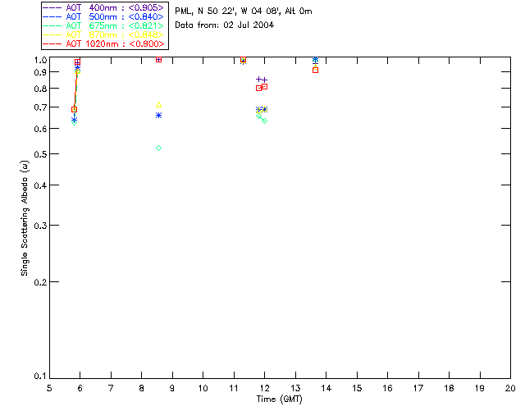Click the x-axis tick label 14
525x420 pixels.
326,388
